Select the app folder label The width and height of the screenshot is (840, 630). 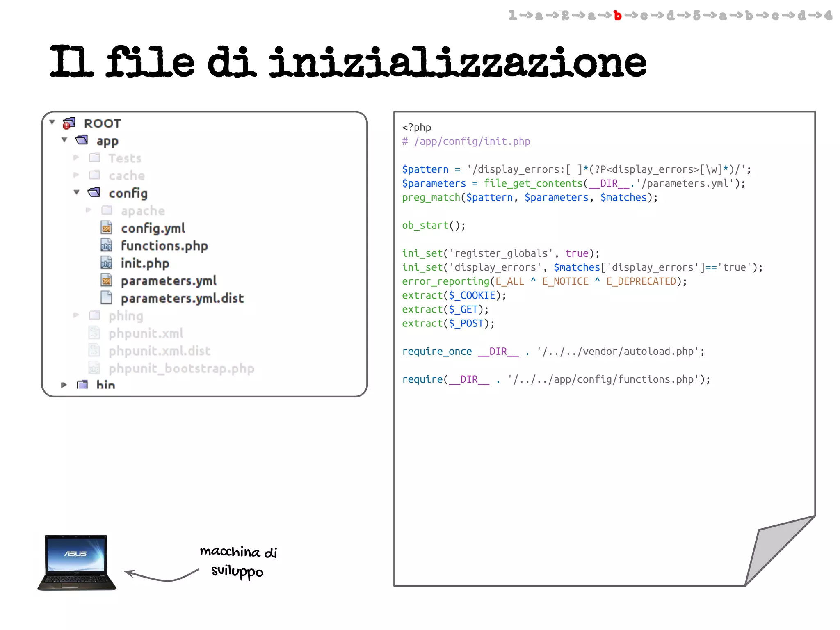pos(107,141)
